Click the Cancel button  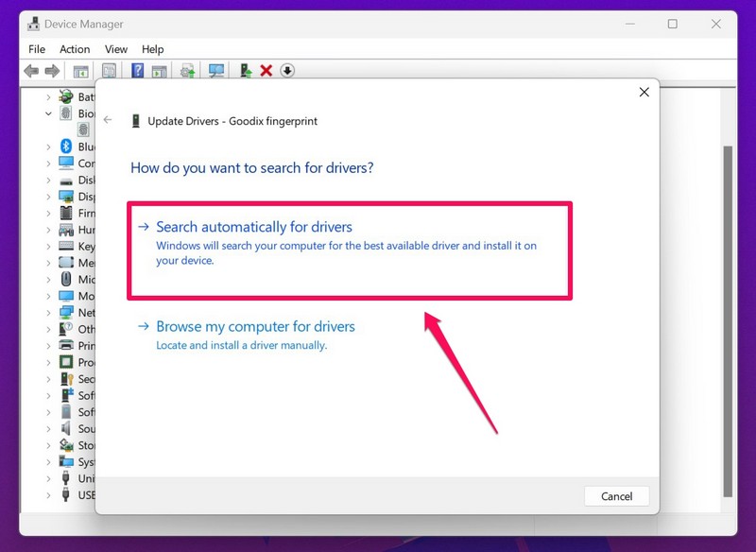click(617, 496)
